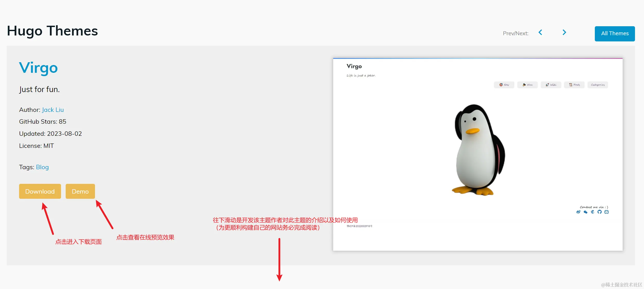Click the 'License: MIT' line

point(36,146)
